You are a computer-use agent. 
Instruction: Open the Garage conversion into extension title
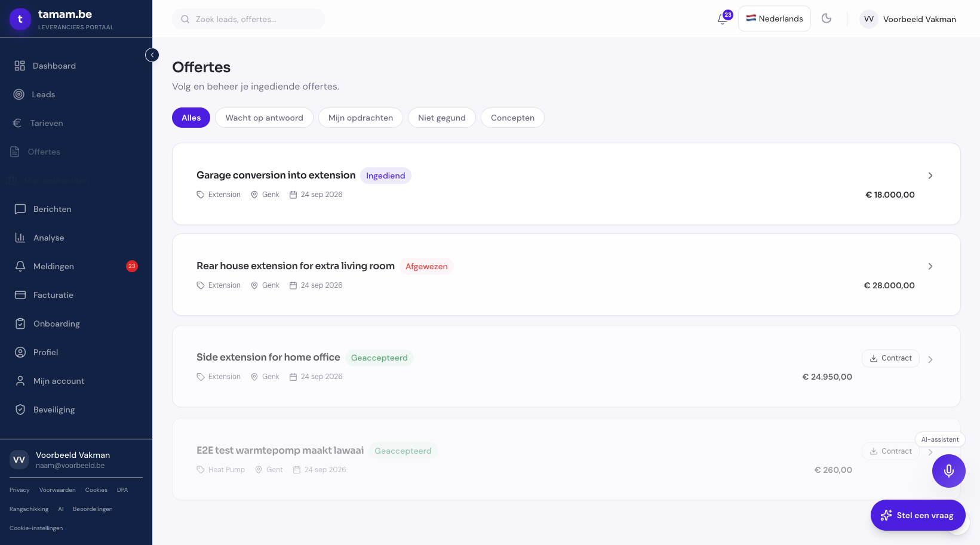(x=276, y=175)
